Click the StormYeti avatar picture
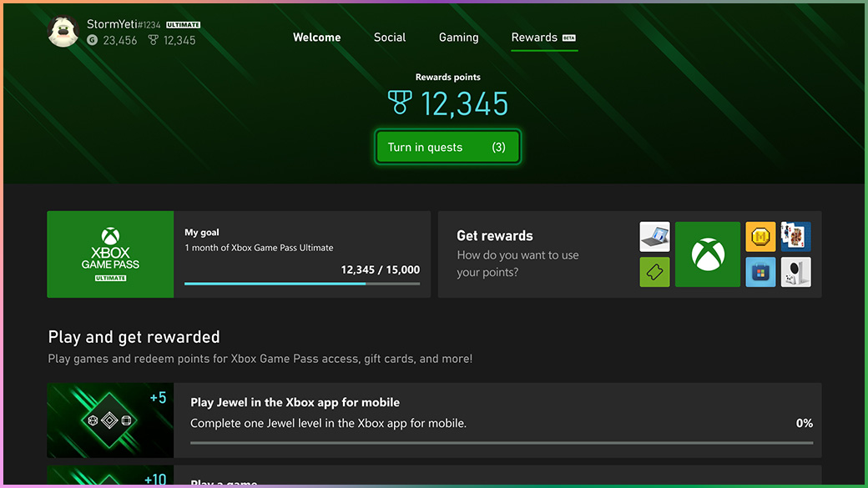This screenshot has height=488, width=868. pyautogui.click(x=63, y=32)
